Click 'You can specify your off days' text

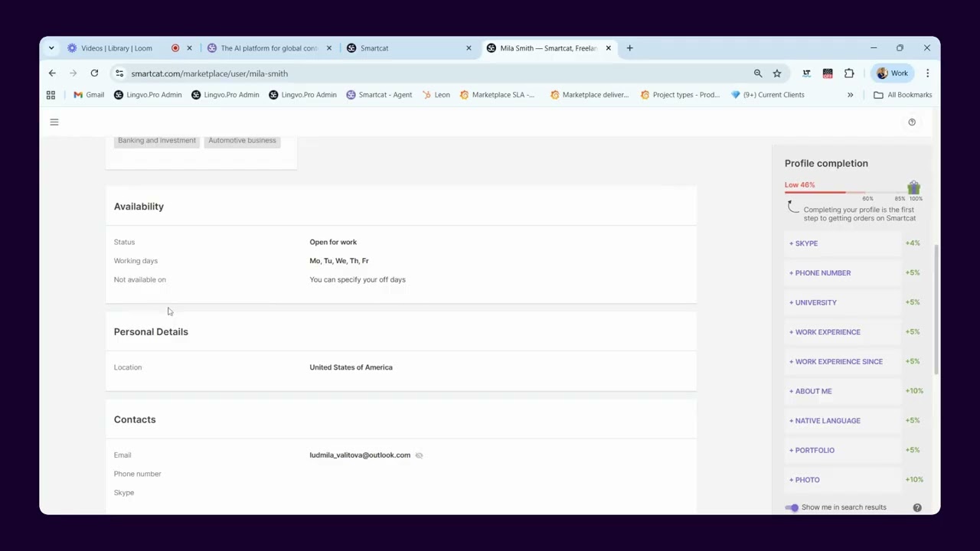(x=358, y=280)
